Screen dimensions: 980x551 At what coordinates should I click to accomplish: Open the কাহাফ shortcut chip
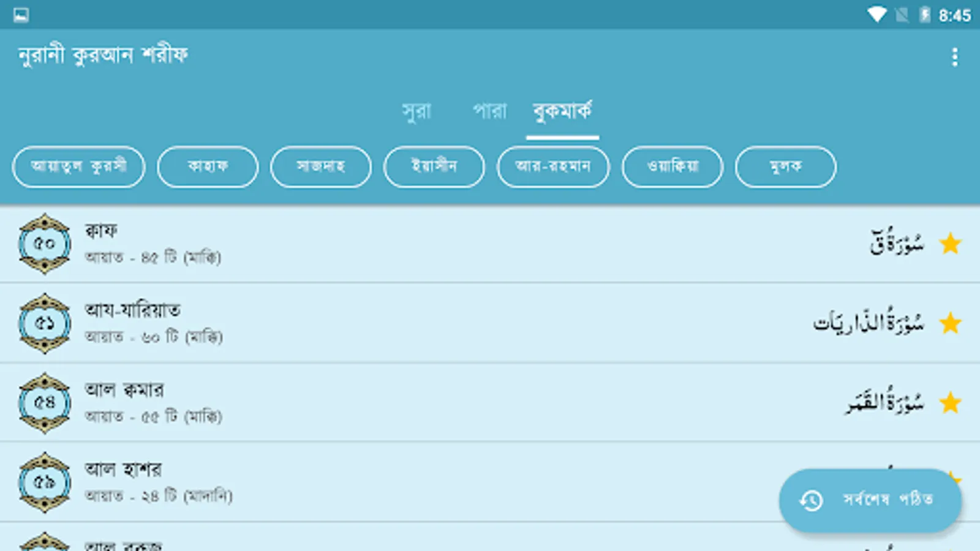coord(208,167)
